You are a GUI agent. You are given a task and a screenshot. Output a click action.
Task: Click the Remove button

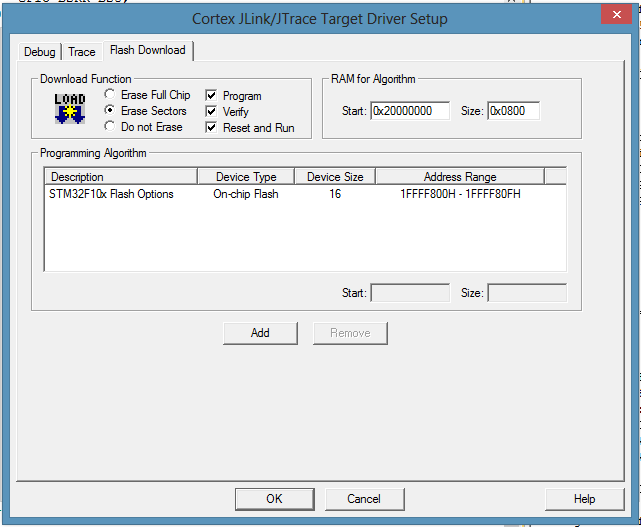coord(350,333)
